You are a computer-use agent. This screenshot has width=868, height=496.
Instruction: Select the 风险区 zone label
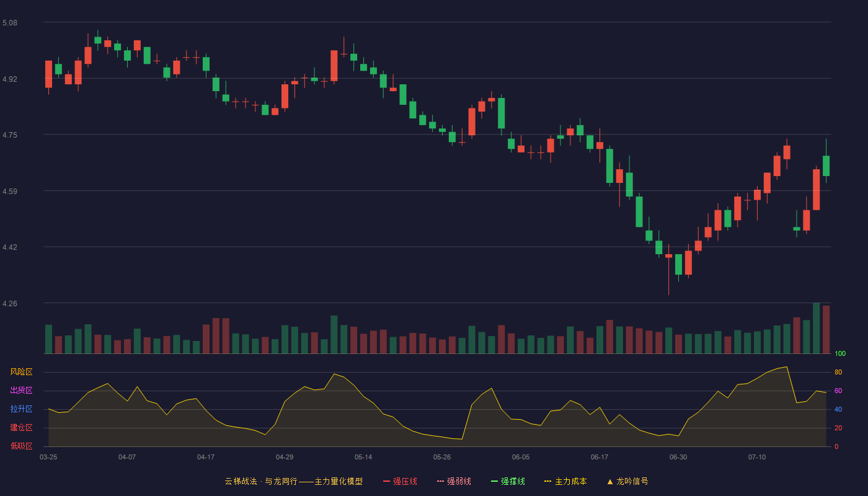(x=21, y=372)
